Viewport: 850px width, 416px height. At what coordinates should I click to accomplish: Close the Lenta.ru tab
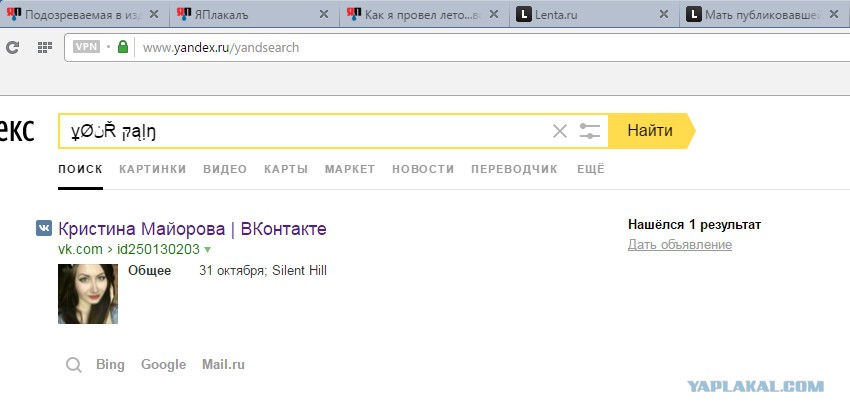(x=664, y=15)
